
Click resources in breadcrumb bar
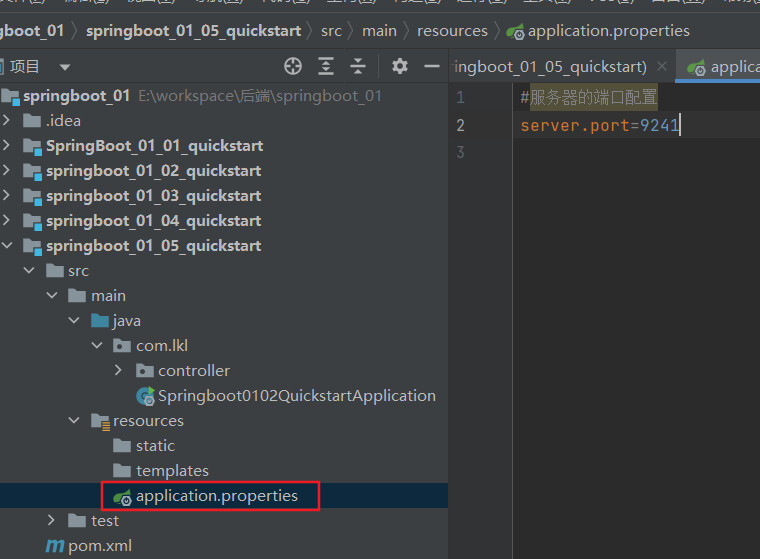[x=452, y=31]
